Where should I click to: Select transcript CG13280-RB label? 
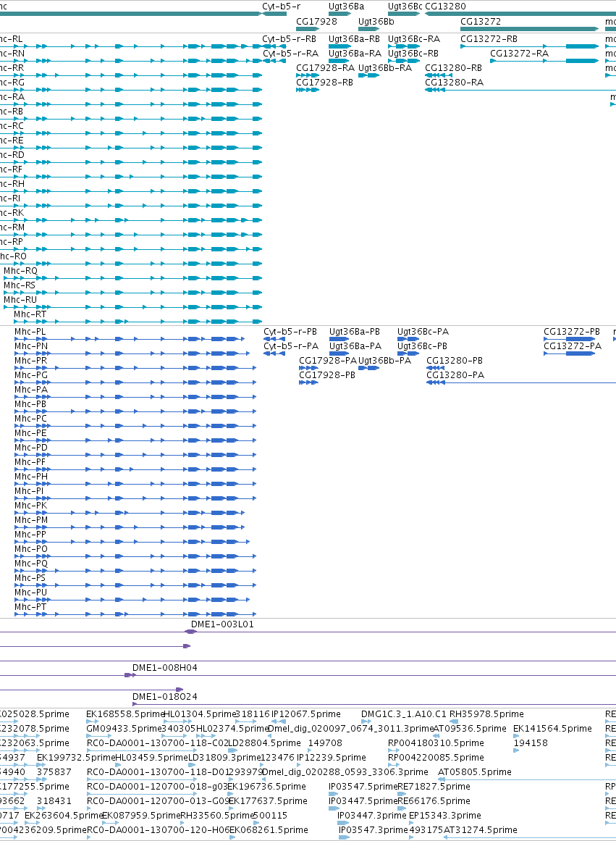(453, 68)
